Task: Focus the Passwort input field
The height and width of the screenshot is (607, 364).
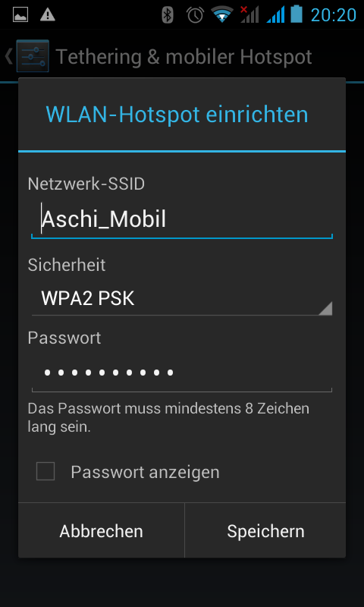Action: click(182, 373)
